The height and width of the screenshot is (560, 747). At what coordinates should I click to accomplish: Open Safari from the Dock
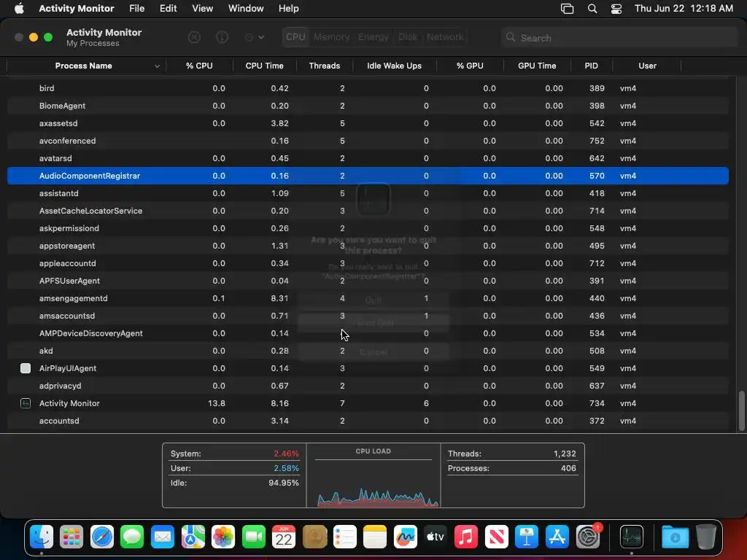coord(102,537)
